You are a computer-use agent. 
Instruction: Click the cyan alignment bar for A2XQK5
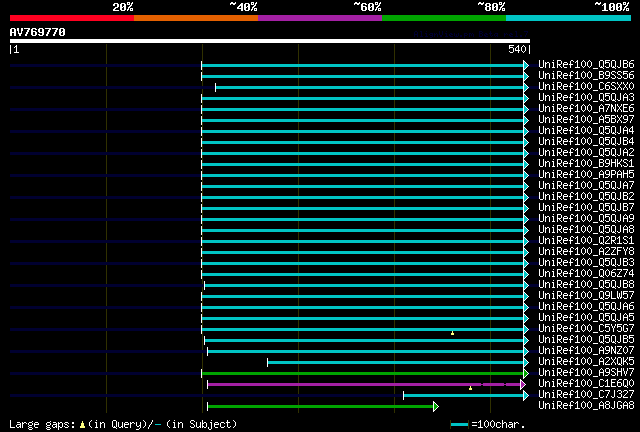[396, 362]
